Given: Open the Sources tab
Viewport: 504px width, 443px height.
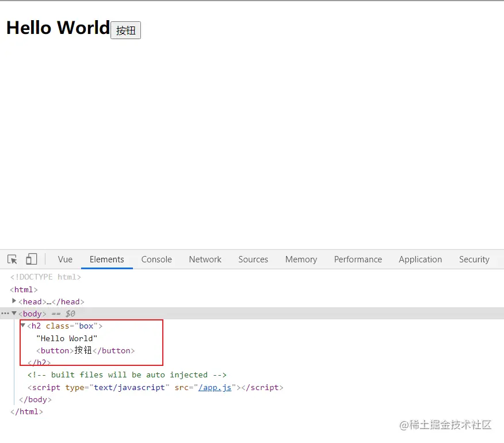Looking at the screenshot, I should [x=253, y=259].
